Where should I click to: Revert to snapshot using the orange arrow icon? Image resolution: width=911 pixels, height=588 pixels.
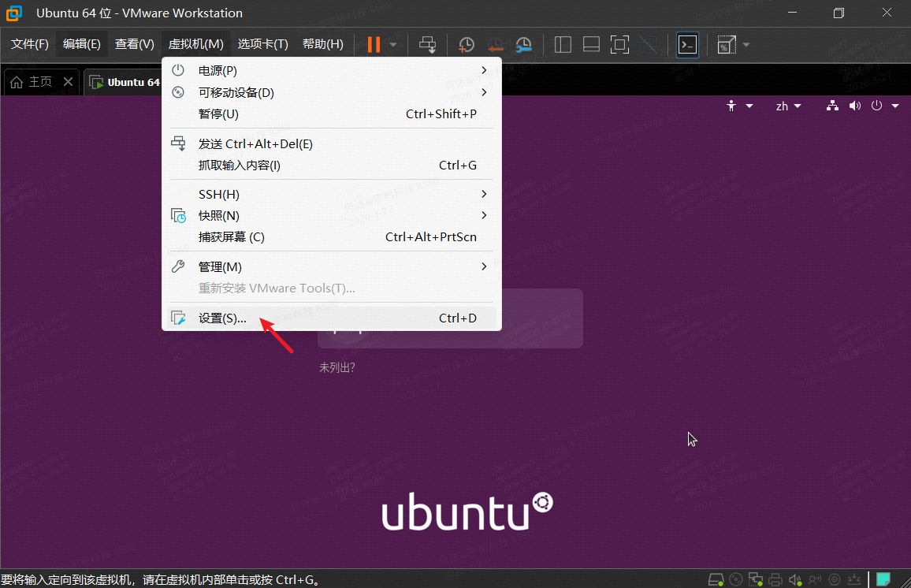pyautogui.click(x=495, y=45)
